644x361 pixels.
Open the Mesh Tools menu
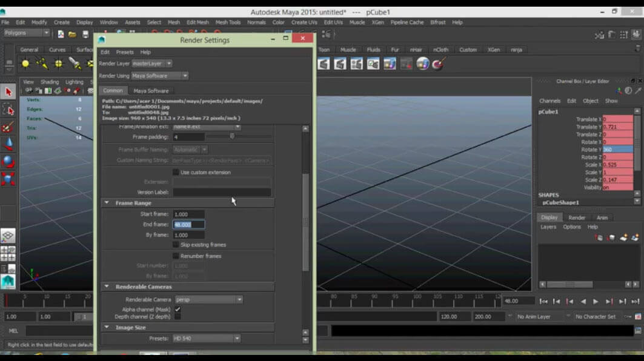pos(228,22)
